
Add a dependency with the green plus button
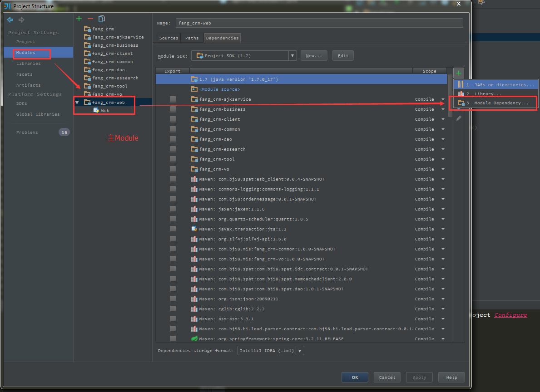click(x=459, y=73)
